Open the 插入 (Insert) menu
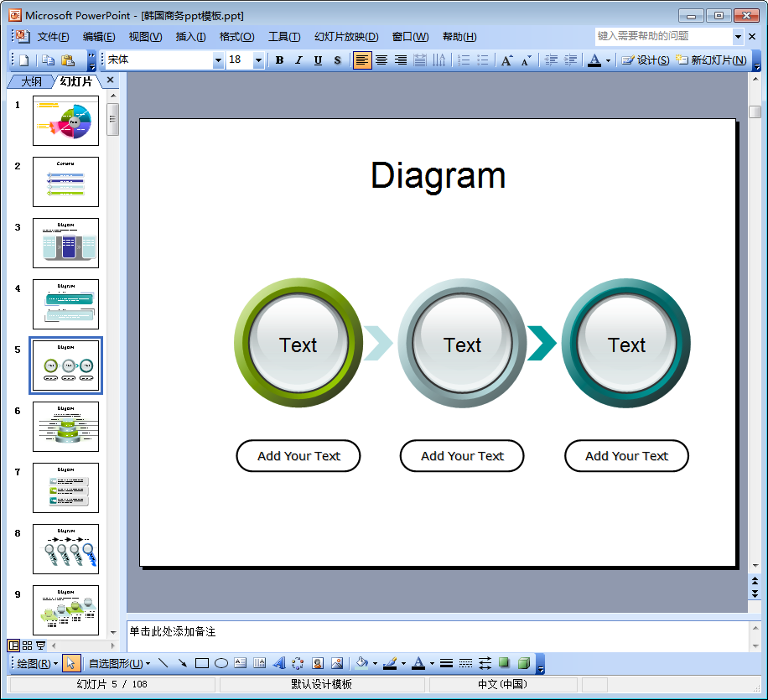 pos(190,37)
